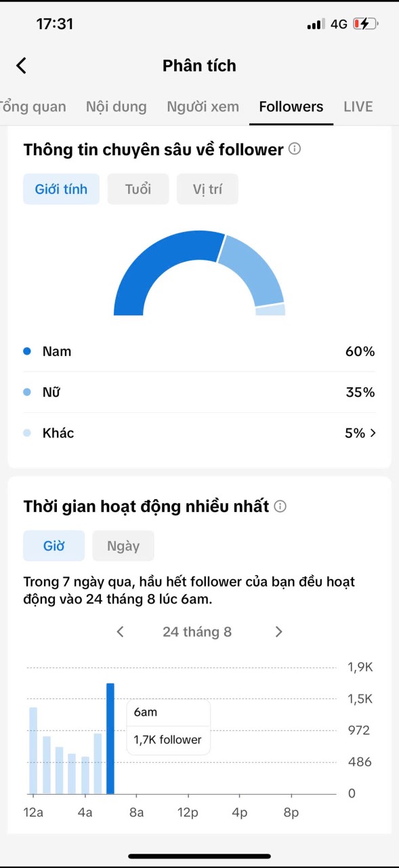Tap the 12am bar in activity chart
The width and height of the screenshot is (399, 868).
coord(33,751)
